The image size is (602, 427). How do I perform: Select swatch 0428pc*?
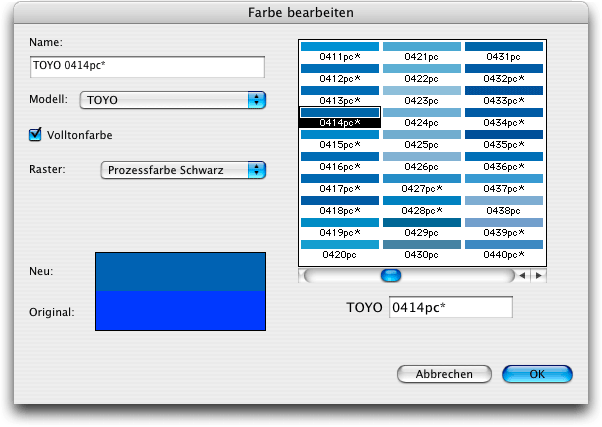point(422,205)
